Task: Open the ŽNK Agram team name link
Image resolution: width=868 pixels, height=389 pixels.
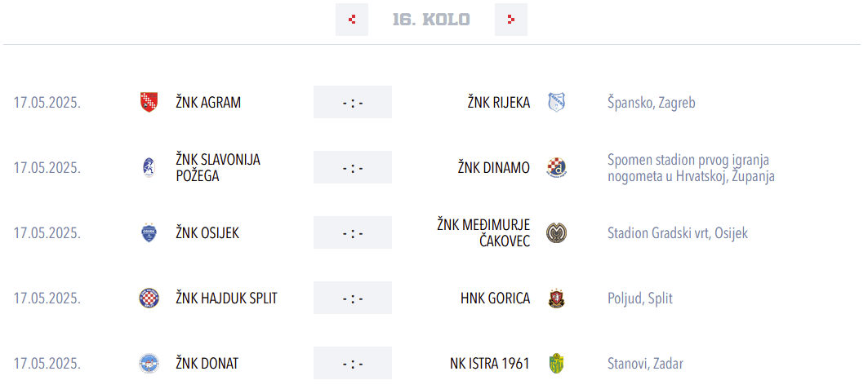Action: tap(208, 103)
